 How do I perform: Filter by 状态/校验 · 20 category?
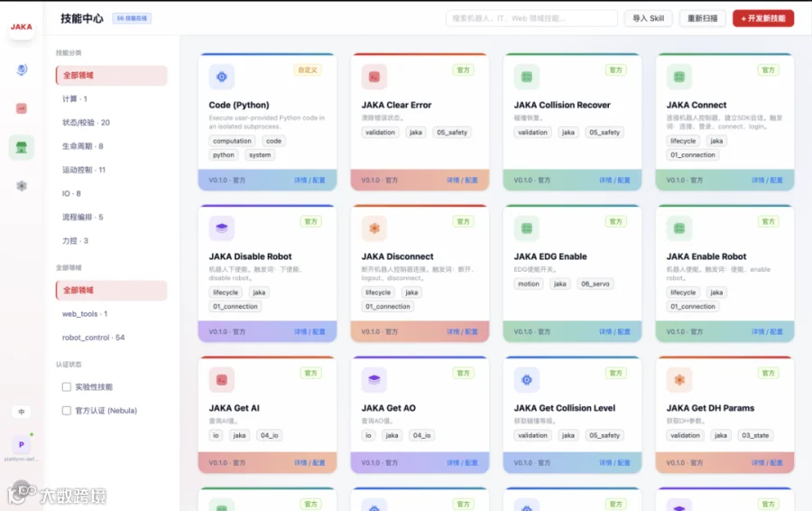coord(111,122)
